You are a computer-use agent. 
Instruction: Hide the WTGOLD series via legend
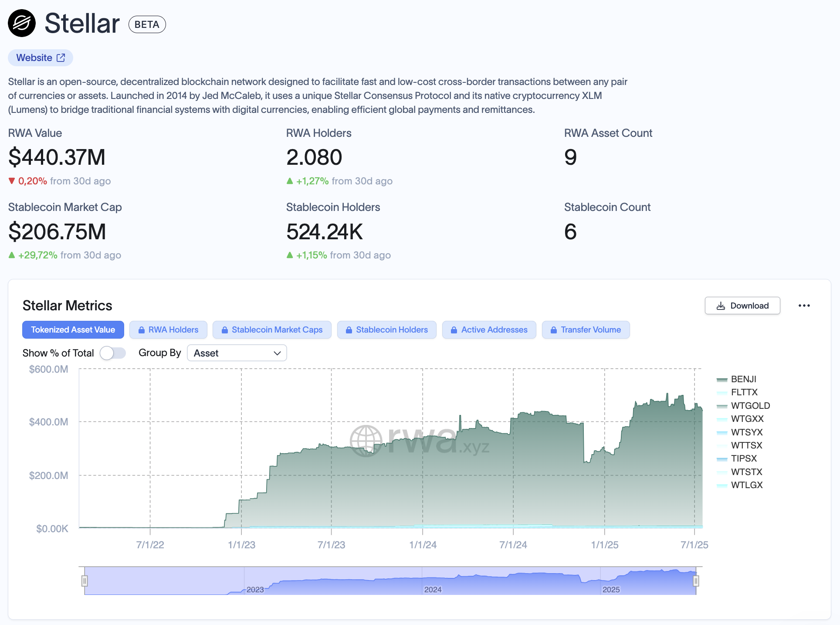[x=750, y=406]
